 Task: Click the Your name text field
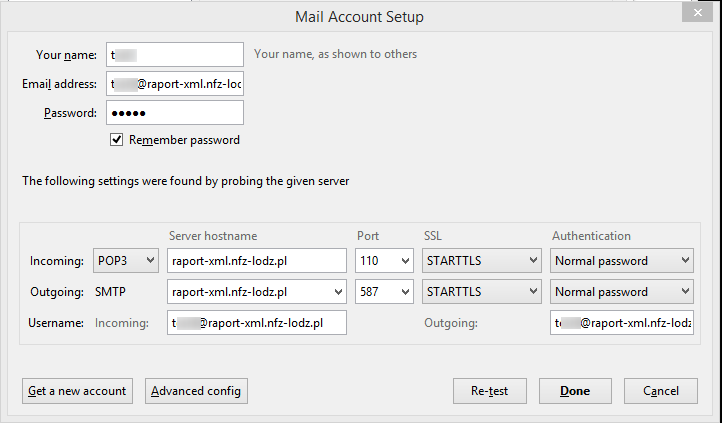[175, 54]
